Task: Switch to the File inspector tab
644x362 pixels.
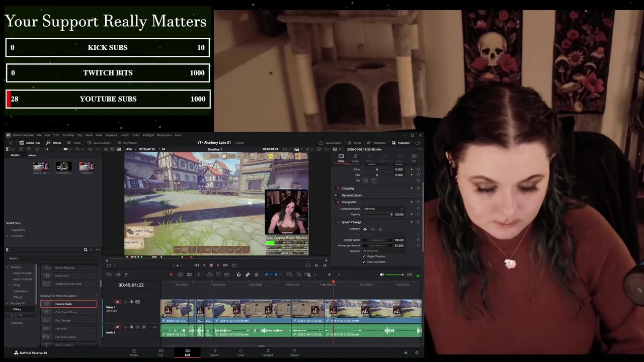Action: point(414,158)
